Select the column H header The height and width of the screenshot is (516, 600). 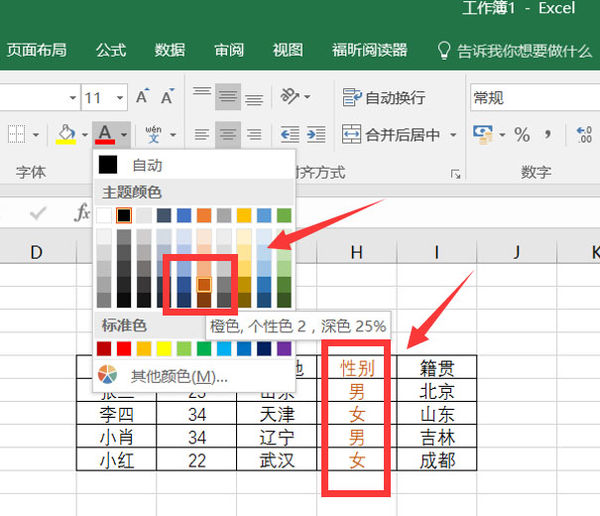click(356, 252)
